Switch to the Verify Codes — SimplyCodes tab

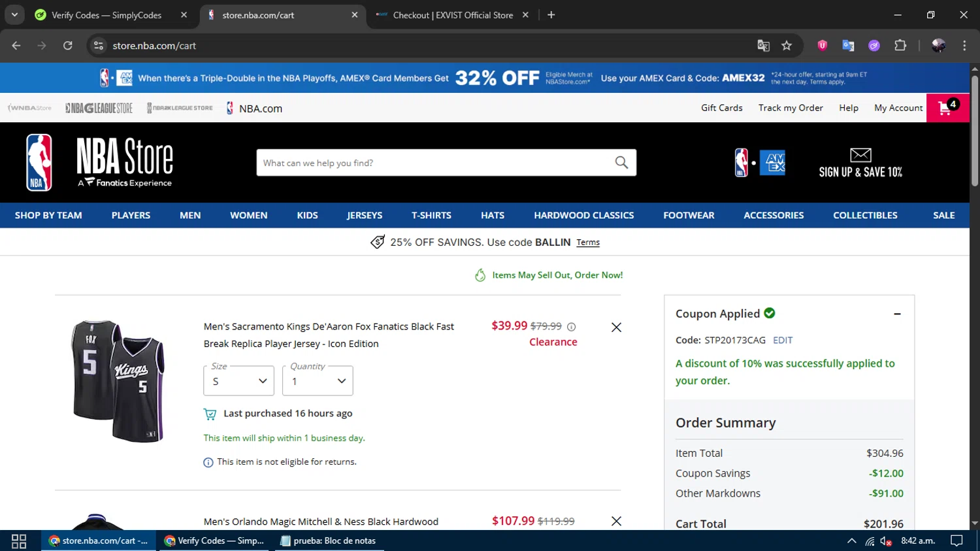pyautogui.click(x=106, y=15)
